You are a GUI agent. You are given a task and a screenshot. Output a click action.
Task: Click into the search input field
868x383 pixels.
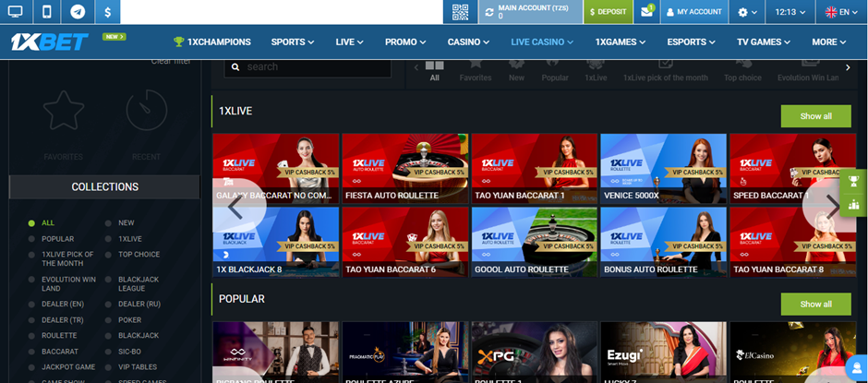click(307, 67)
